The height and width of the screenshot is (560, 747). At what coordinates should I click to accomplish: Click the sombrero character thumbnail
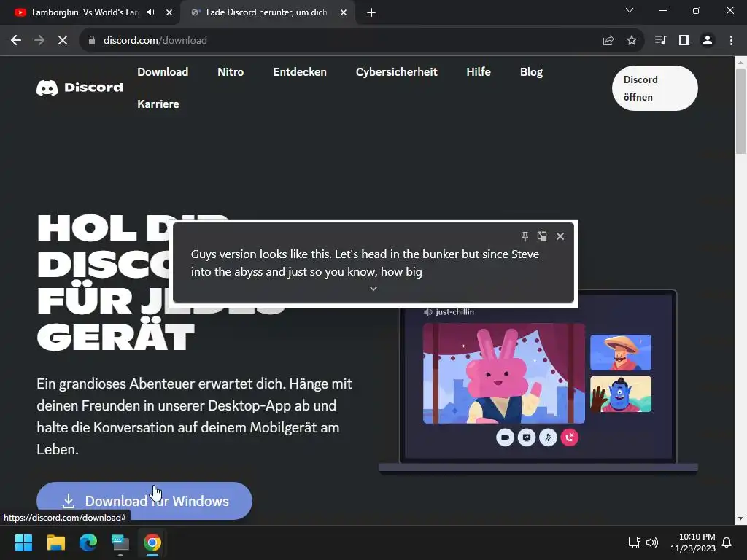click(x=620, y=352)
